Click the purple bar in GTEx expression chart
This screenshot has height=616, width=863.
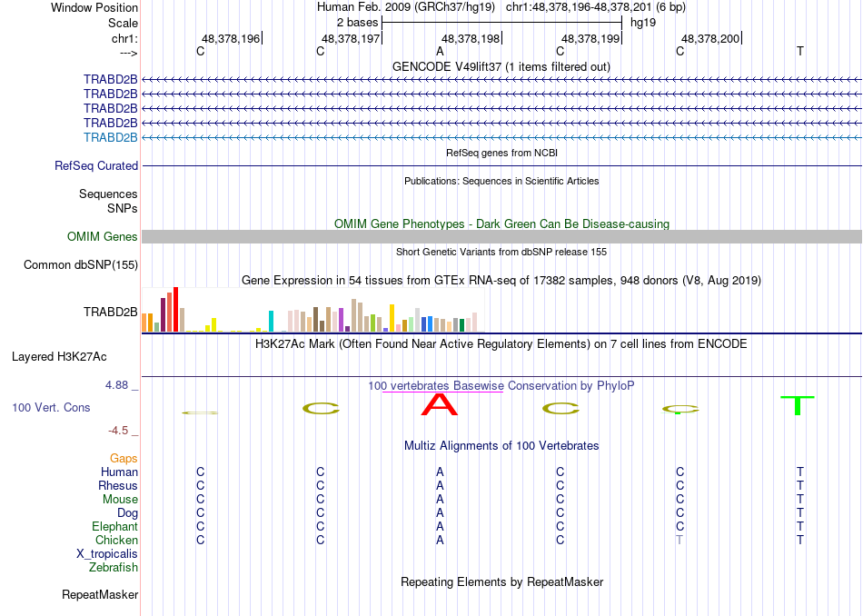coord(342,320)
